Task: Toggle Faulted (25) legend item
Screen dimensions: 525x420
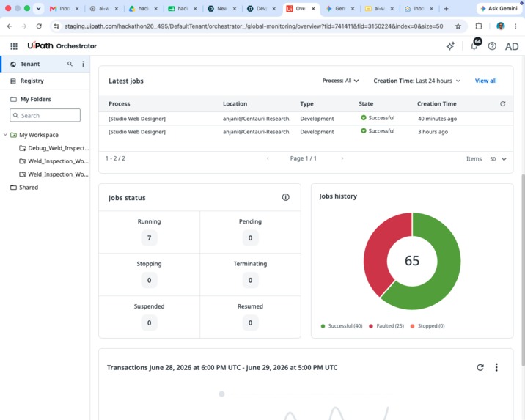Action: (x=386, y=326)
